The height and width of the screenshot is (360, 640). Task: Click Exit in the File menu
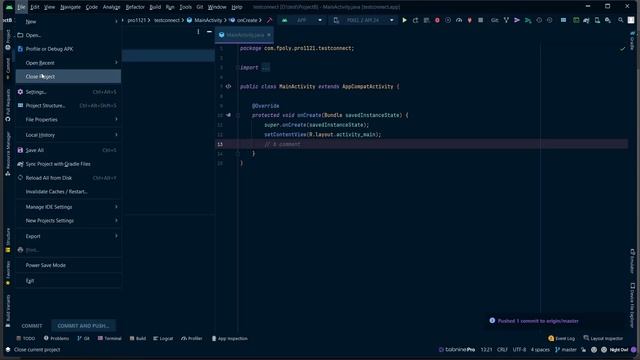point(68,281)
